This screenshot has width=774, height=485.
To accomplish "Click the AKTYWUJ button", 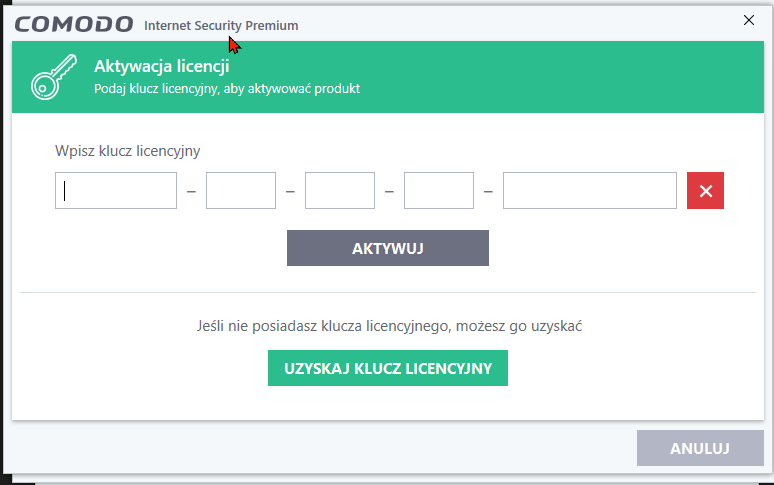I will tap(388, 248).
